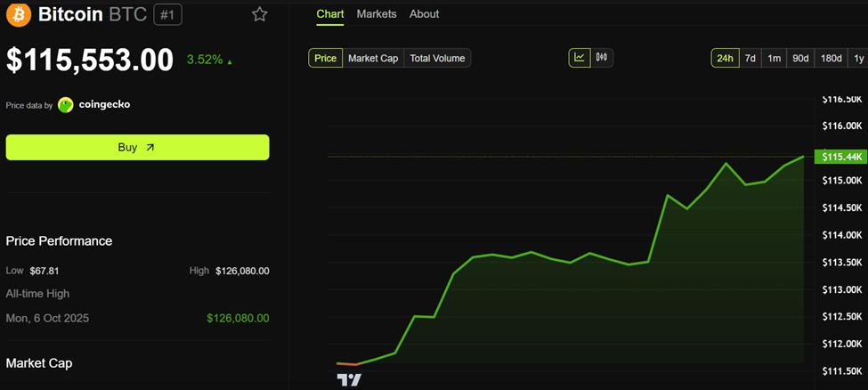Screen dimensions: 868x390
Task: Select the Price data toggle
Action: [326, 58]
